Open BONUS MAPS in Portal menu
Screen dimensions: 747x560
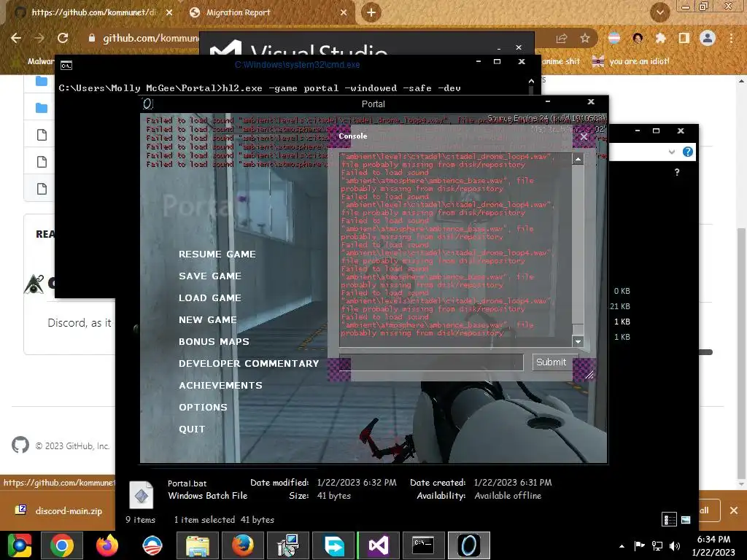[214, 342]
